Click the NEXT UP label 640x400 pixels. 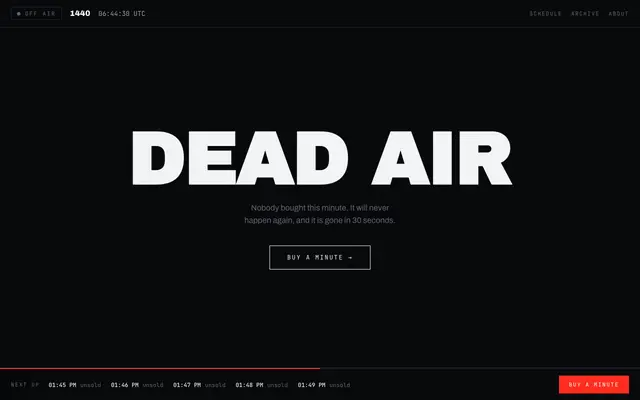[x=25, y=385]
